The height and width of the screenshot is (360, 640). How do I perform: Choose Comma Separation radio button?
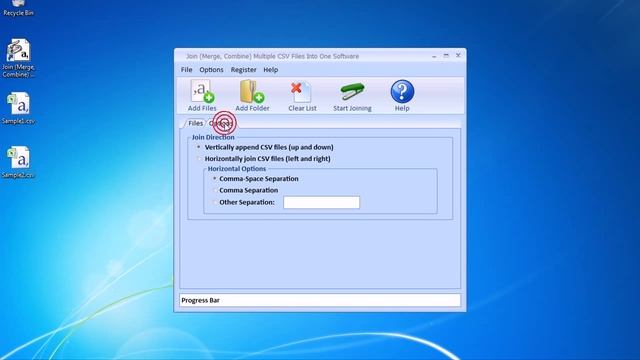pyautogui.click(x=215, y=190)
